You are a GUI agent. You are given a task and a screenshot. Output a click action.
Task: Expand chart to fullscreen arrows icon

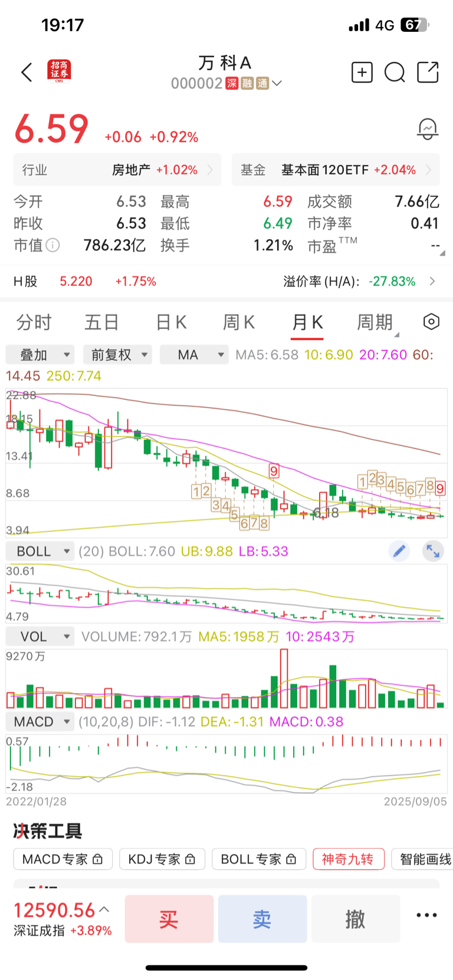[x=433, y=551]
